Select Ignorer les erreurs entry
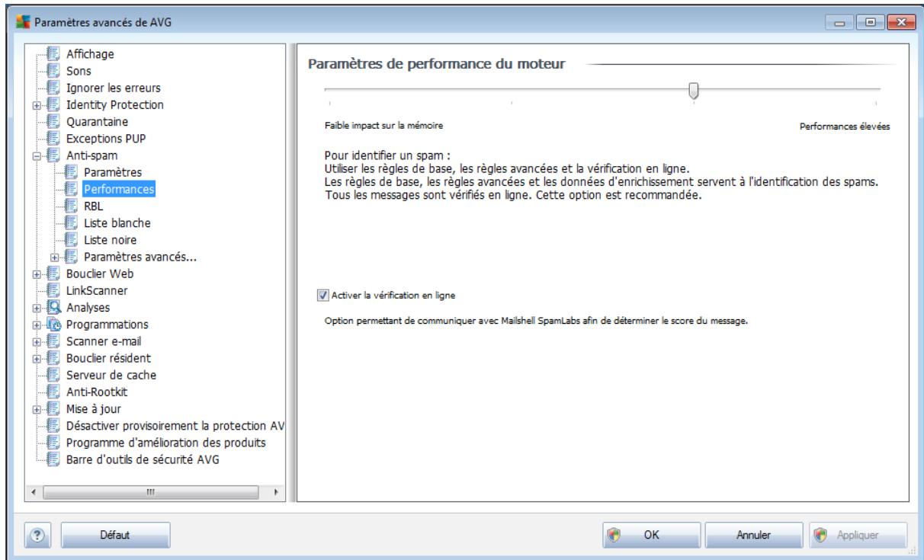The width and height of the screenshot is (924, 560). pos(114,88)
